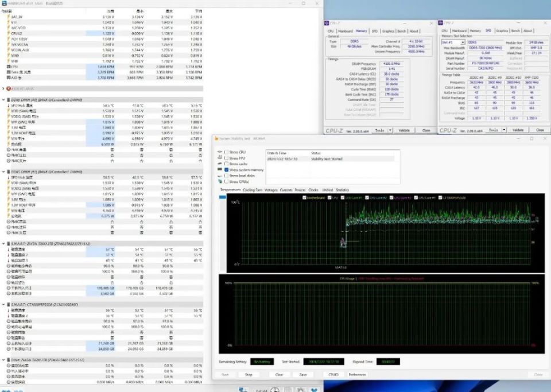This screenshot has width=551, height=392.
Task: Open Bench tab in Memory-tab CPU-Z window
Action: 402,31
